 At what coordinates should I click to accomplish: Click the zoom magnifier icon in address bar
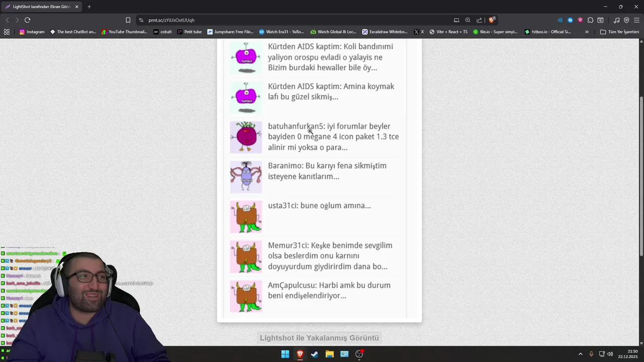point(468,20)
